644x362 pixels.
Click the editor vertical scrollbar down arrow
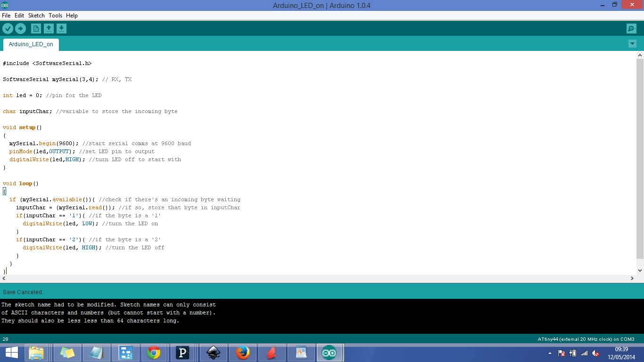pyautogui.click(x=640, y=271)
